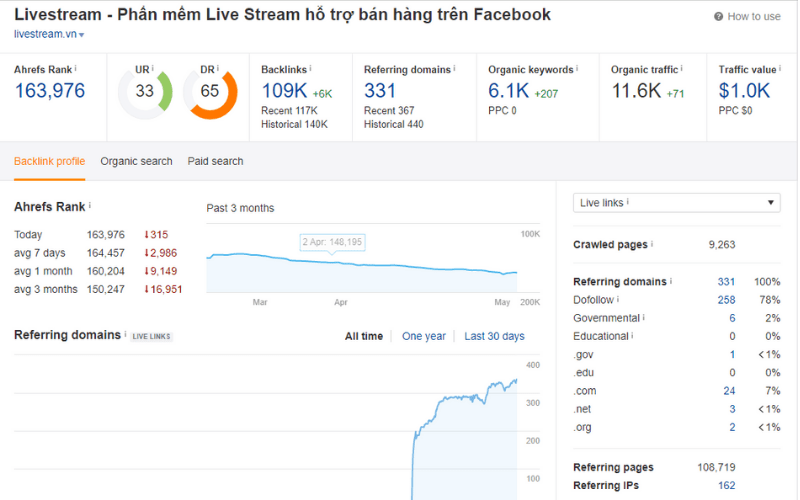
Task: Open Referring domains count 331 at top
Action: point(380,91)
